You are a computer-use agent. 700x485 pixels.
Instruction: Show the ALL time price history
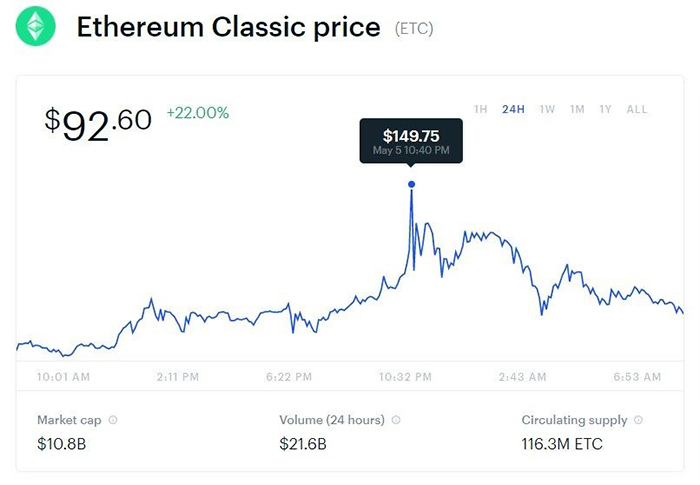click(x=637, y=109)
